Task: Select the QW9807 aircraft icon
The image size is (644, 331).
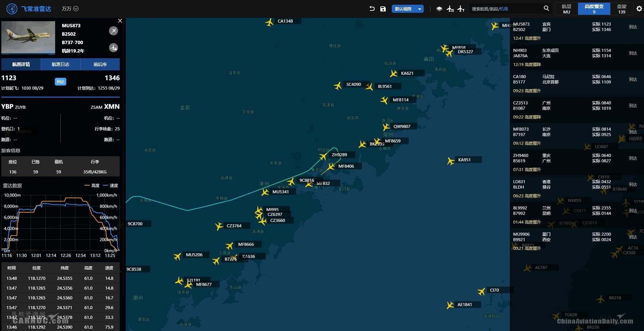Action: click(386, 127)
